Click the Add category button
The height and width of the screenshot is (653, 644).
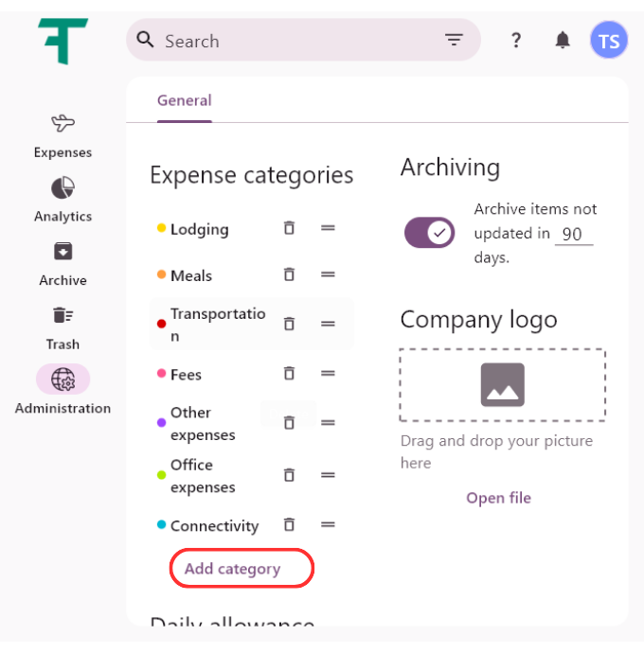[x=233, y=569]
